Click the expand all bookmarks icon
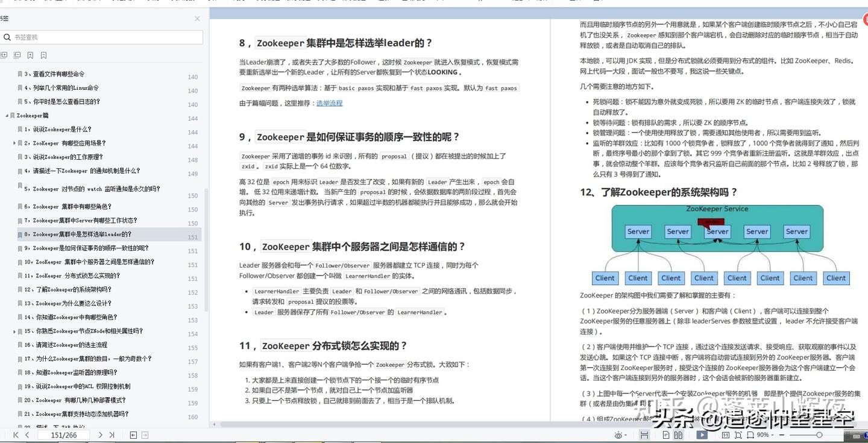Viewport: 868px width, 443px height. (x=4, y=55)
